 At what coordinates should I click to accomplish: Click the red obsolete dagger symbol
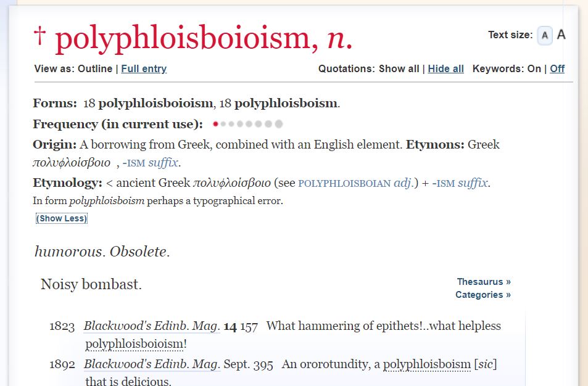[x=39, y=36]
